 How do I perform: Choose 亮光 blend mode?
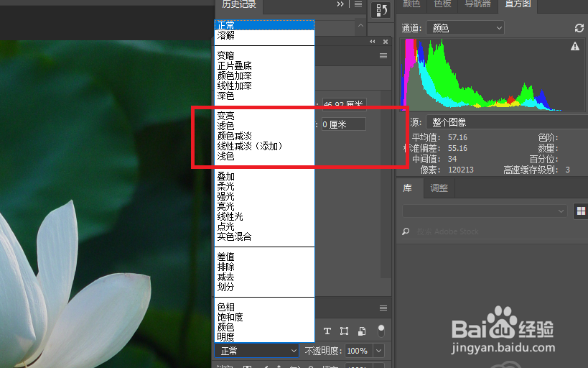pyautogui.click(x=264, y=206)
